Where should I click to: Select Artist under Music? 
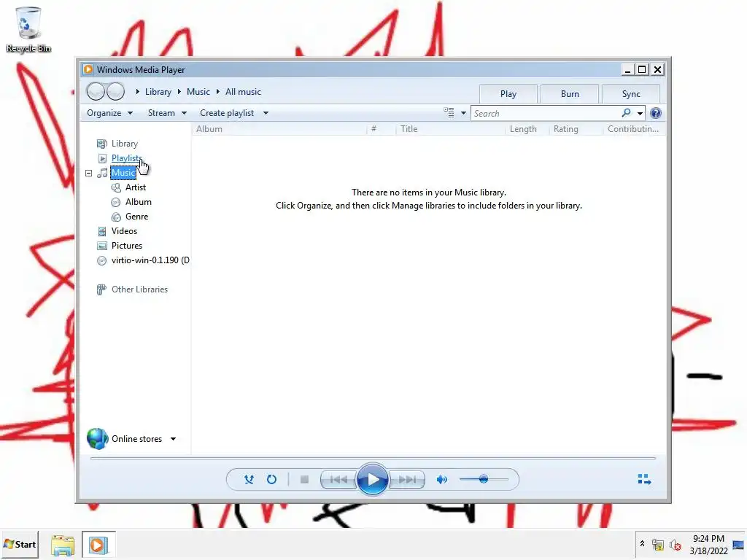coord(135,187)
